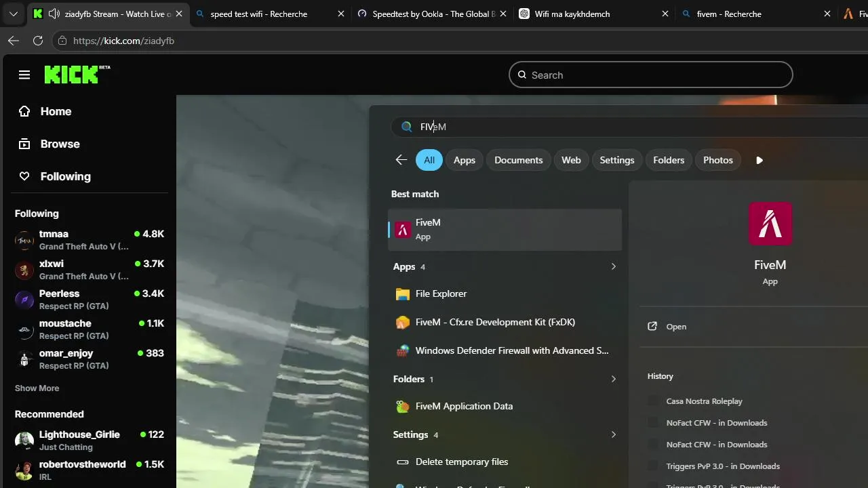Go back in the browser
This screenshot has width=868, height=488.
pyautogui.click(x=13, y=41)
